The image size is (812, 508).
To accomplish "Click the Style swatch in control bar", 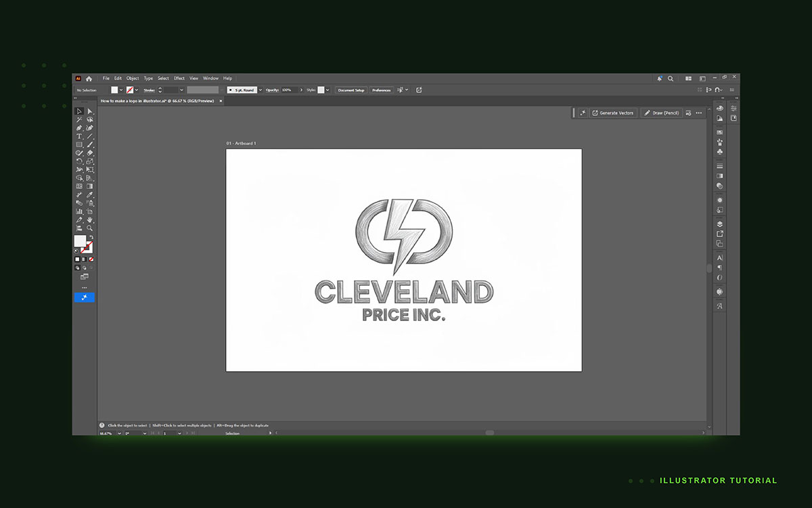I will 321,90.
